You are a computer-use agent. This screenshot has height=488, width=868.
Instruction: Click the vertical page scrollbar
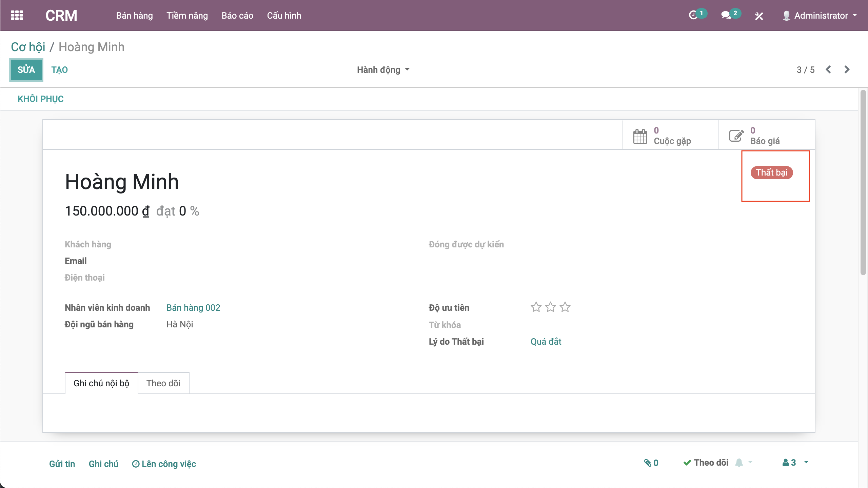click(x=863, y=183)
